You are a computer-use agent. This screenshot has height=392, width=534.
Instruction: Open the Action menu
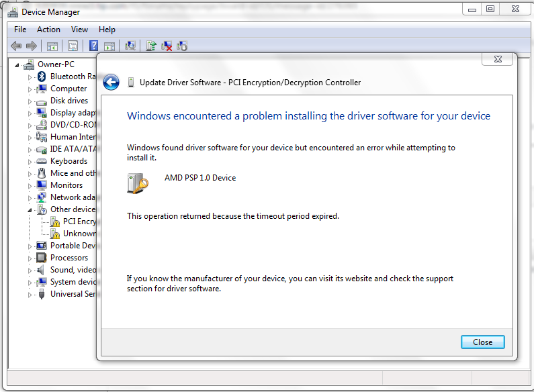[x=49, y=30]
